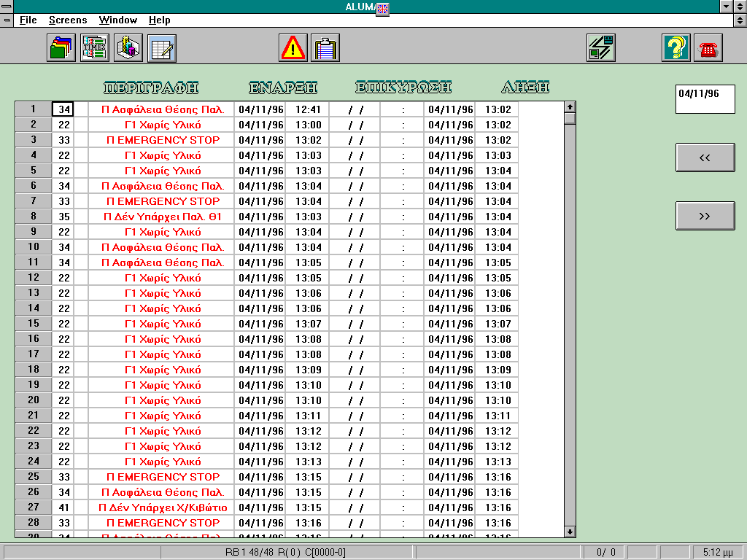The height and width of the screenshot is (560, 747).
Task: Open the File menu
Action: [x=28, y=20]
